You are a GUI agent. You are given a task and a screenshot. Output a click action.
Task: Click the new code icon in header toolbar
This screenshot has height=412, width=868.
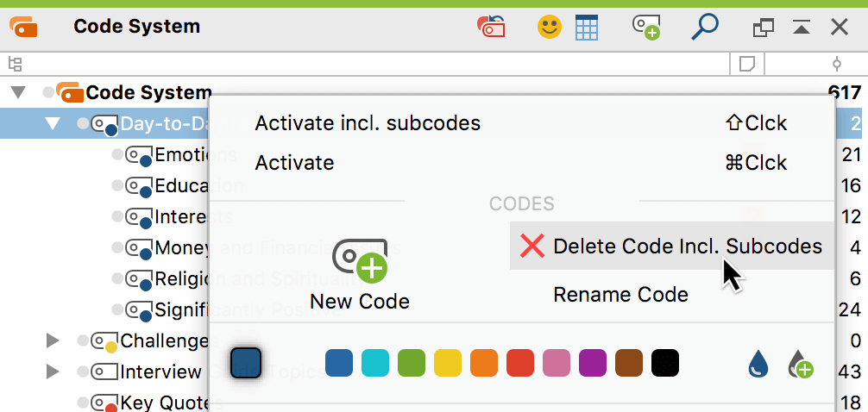pos(646,27)
